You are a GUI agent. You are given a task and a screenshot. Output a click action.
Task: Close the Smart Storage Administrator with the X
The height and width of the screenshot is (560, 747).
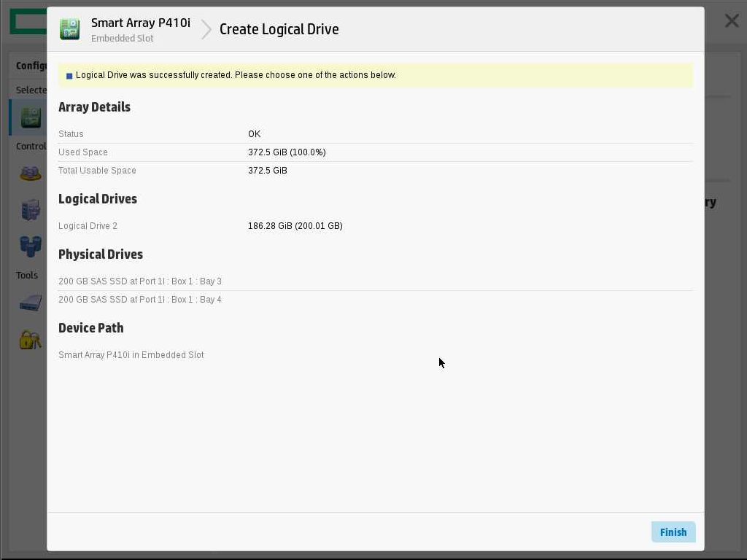[731, 20]
